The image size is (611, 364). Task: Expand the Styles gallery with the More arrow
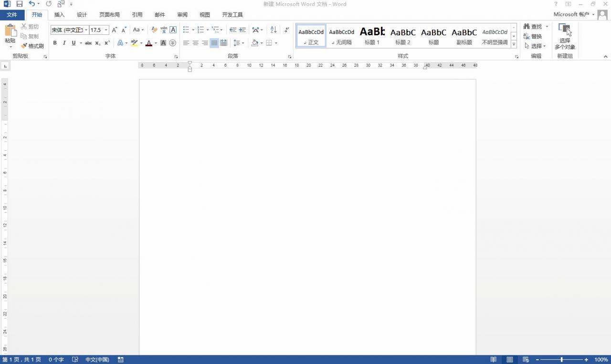pos(514,44)
